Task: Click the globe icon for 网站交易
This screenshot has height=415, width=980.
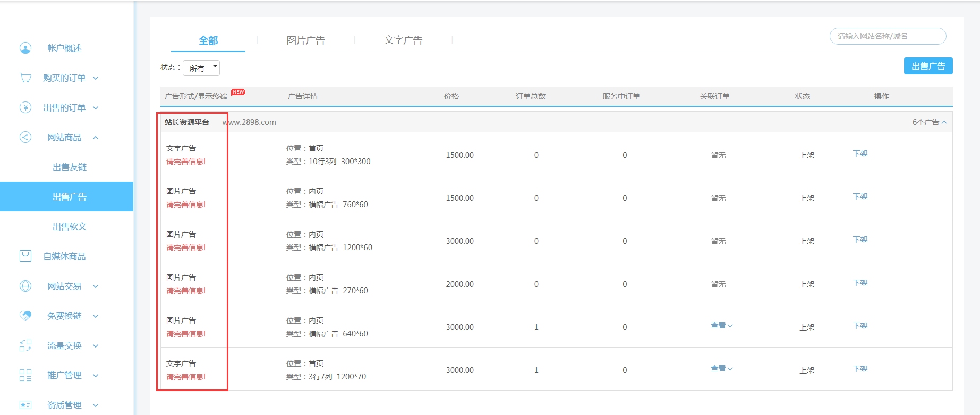Action: click(25, 286)
